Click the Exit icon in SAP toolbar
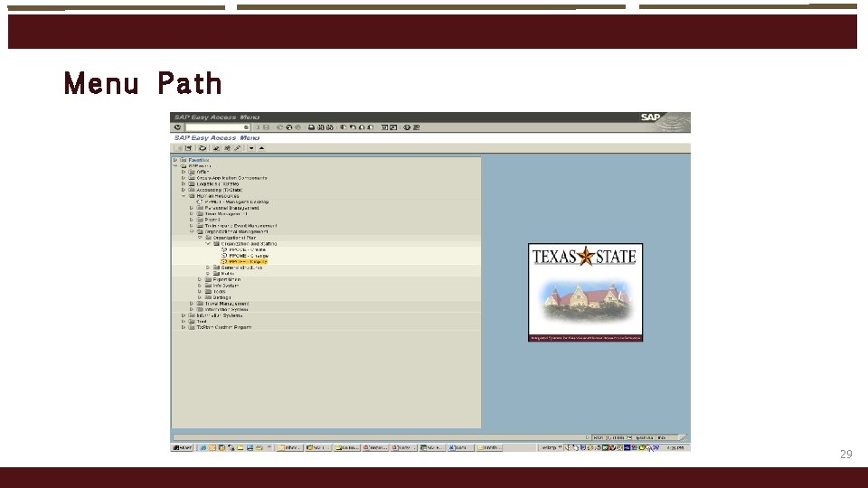The image size is (868, 488). (289, 127)
